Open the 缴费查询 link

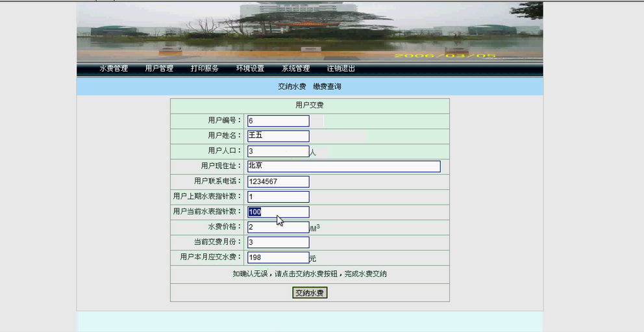coord(327,86)
